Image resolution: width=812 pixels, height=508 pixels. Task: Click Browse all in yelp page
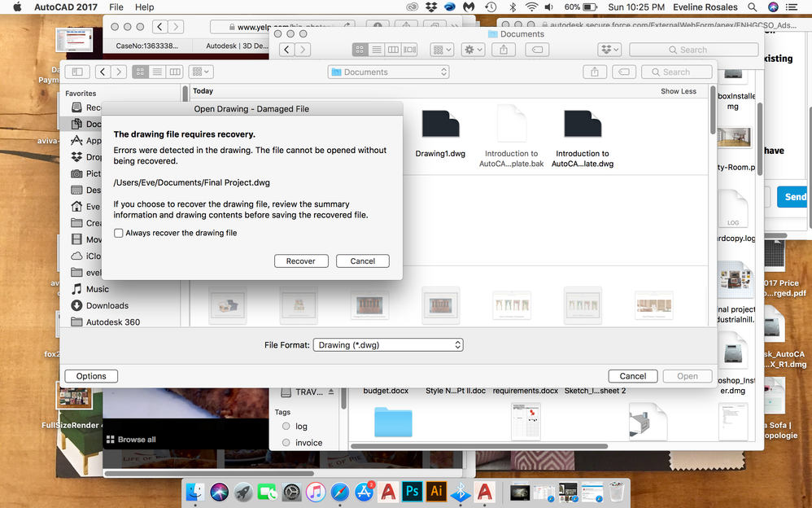(x=131, y=440)
